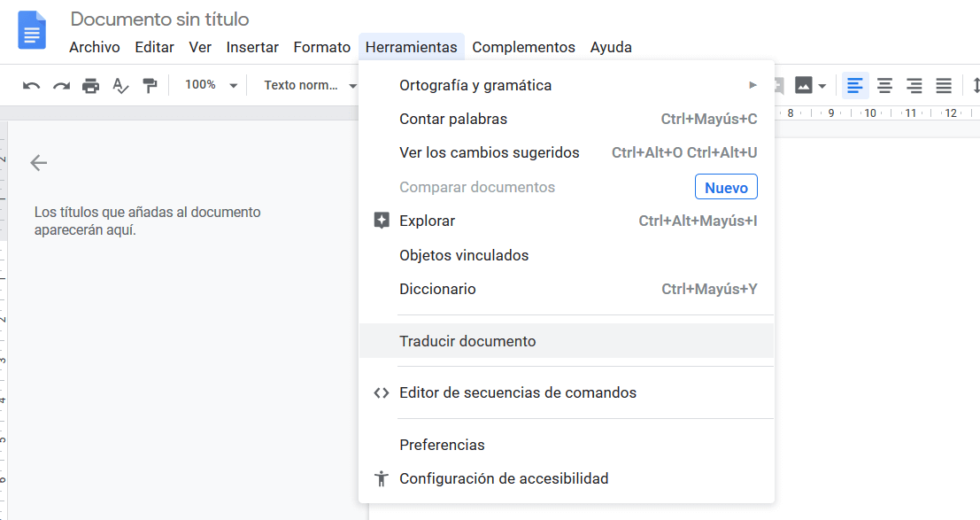Align text to the left
980x520 pixels.
tap(855, 85)
